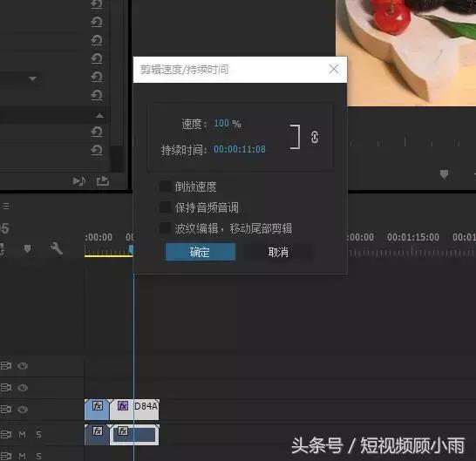Image resolution: width=476 pixels, height=461 pixels.
Task: Click fx badge on the first video clip
Action: [x=98, y=406]
